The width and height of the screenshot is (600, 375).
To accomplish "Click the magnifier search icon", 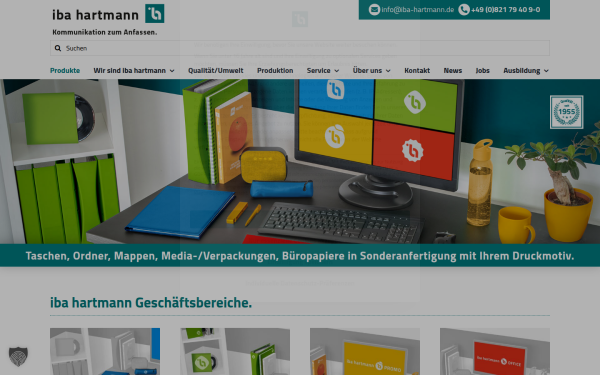I will 58,48.
